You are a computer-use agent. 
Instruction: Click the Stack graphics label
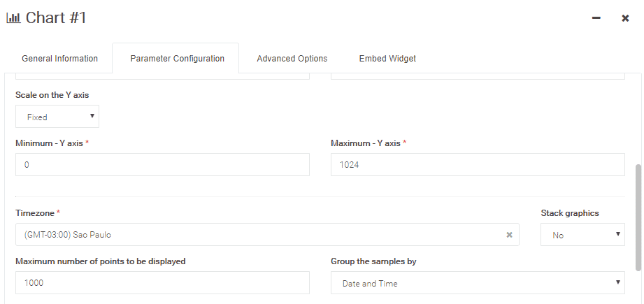[x=570, y=213]
